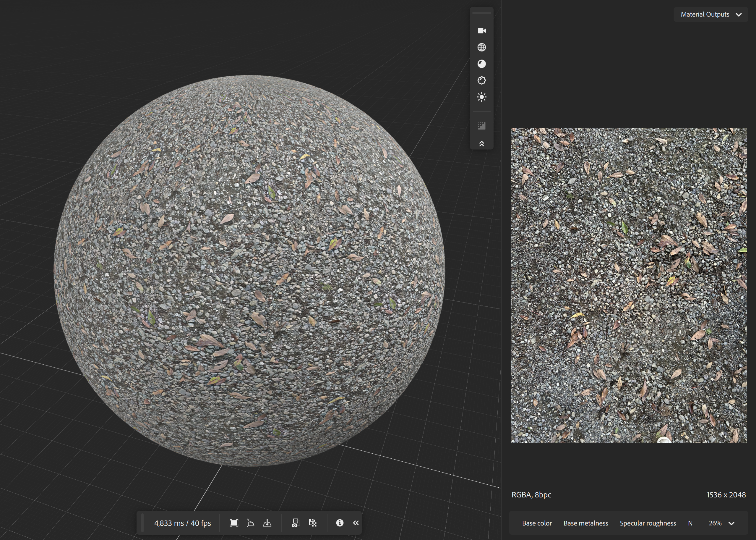Show viewport info with the i icon

tap(340, 523)
